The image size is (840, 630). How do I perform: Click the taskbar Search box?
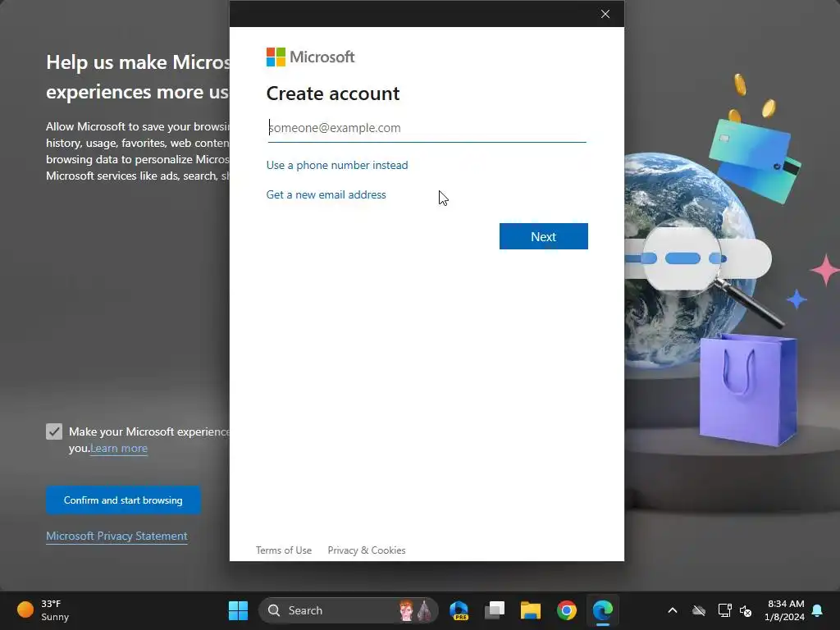tap(348, 610)
